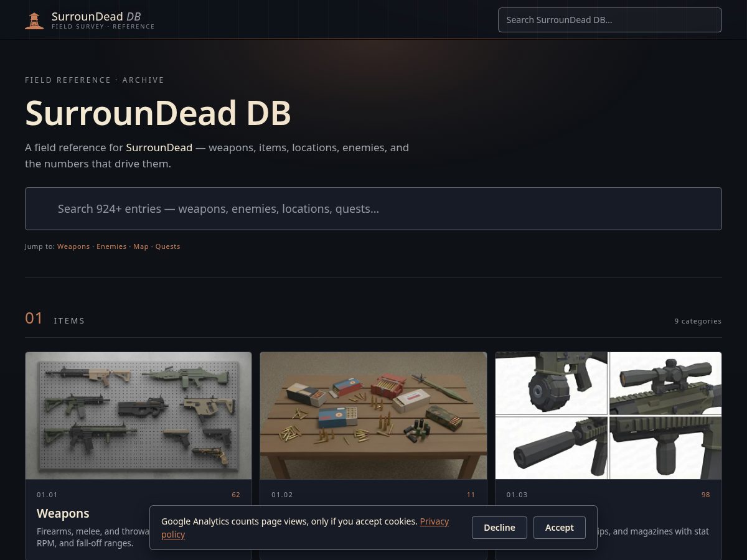The height and width of the screenshot is (560, 747).
Task: Click the ITEMS section heading
Action: [69, 321]
